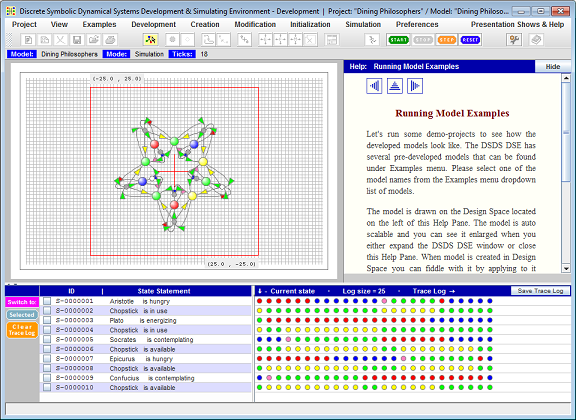
Task: Open the Simulation menu
Action: point(363,25)
